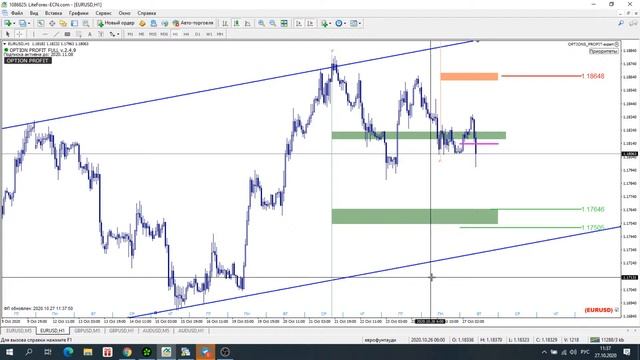The width and height of the screenshot is (640, 360).
Task: Switch timeframe to M5
Action: tap(141, 34)
